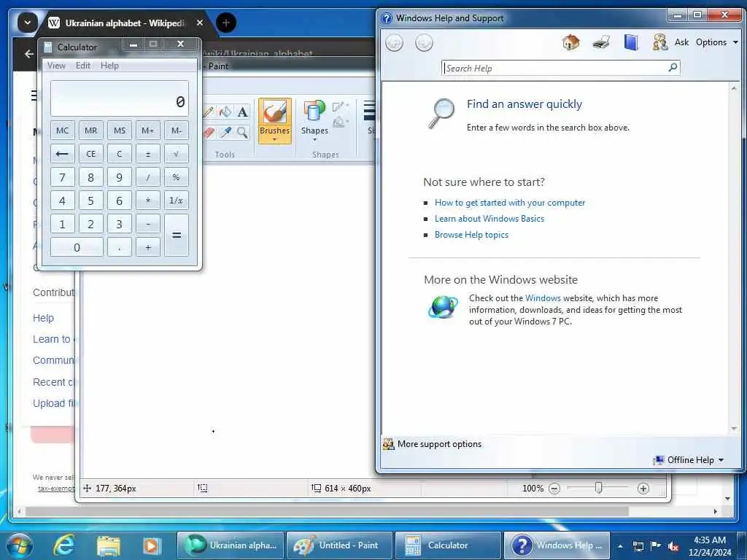Select the Eraser tool in Paint

coord(208,133)
